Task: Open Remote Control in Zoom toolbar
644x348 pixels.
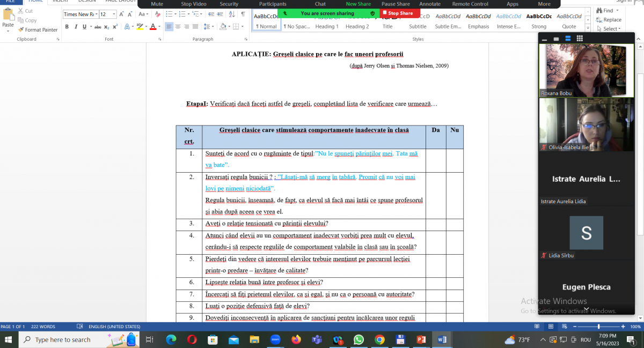Action: (470, 4)
